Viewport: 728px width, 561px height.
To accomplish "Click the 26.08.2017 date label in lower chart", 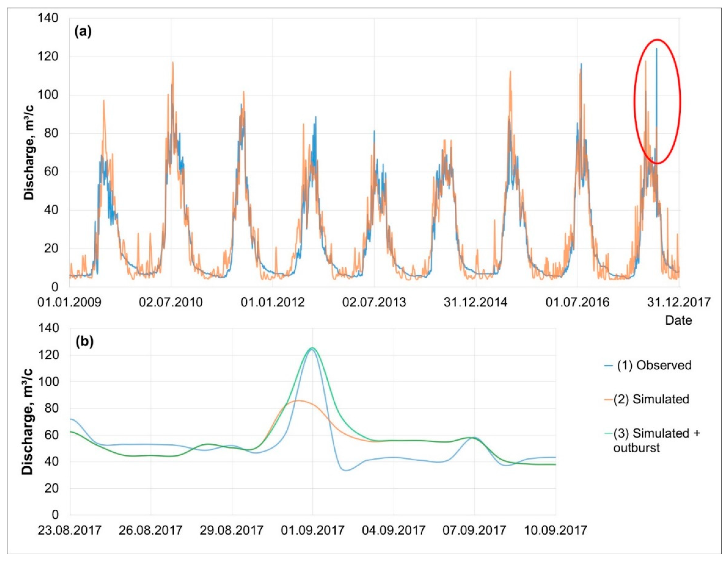I will (151, 530).
